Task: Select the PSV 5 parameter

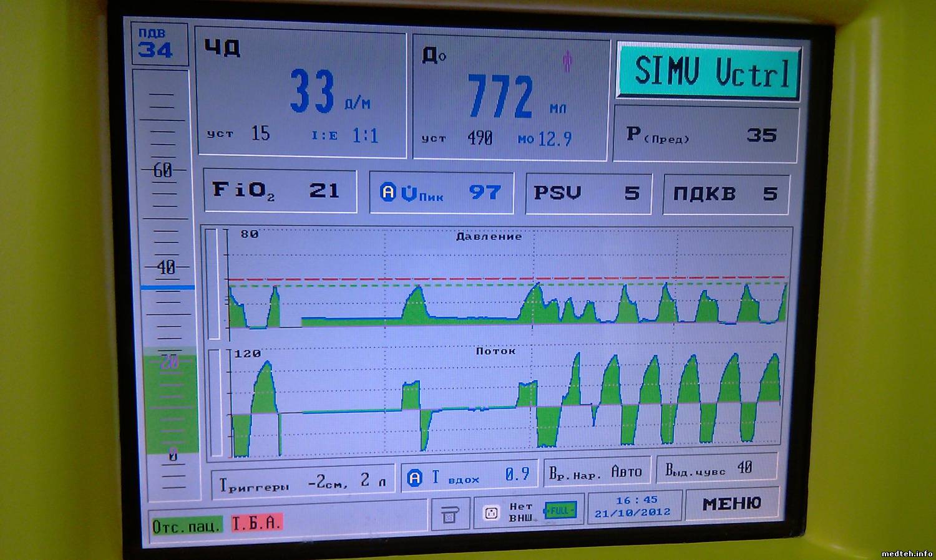Action: pyautogui.click(x=588, y=193)
